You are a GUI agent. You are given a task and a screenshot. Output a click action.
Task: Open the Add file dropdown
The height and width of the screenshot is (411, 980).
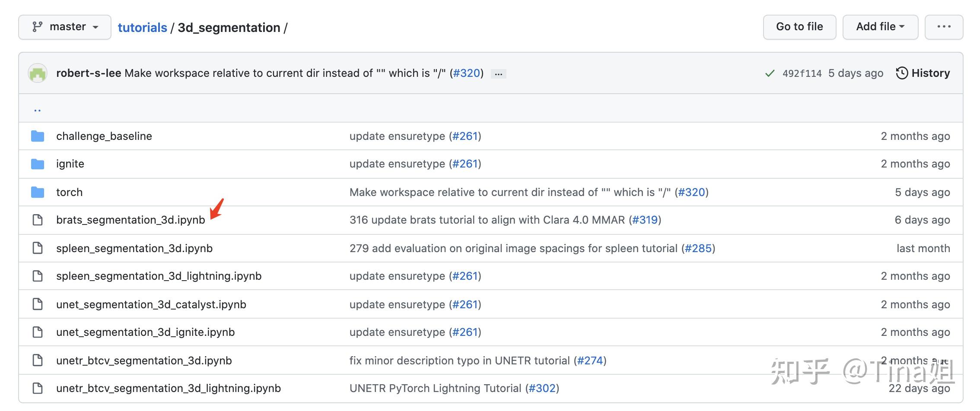880,26
